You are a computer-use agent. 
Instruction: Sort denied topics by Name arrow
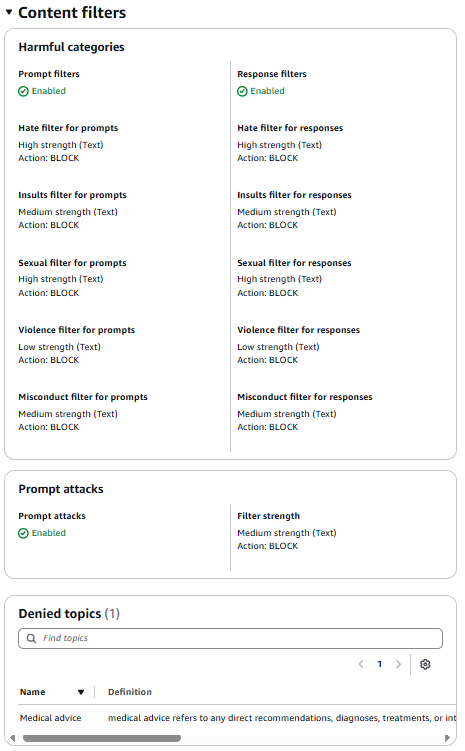[x=81, y=692]
